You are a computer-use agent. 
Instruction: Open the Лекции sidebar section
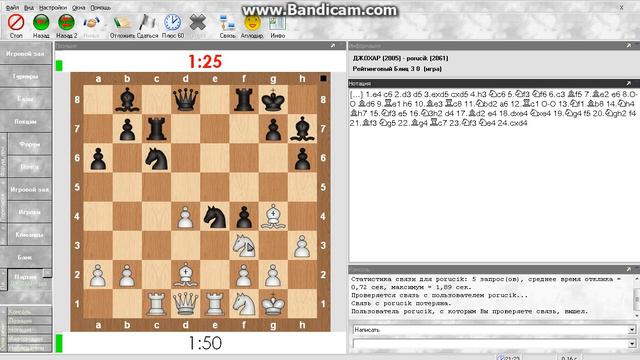click(x=25, y=122)
